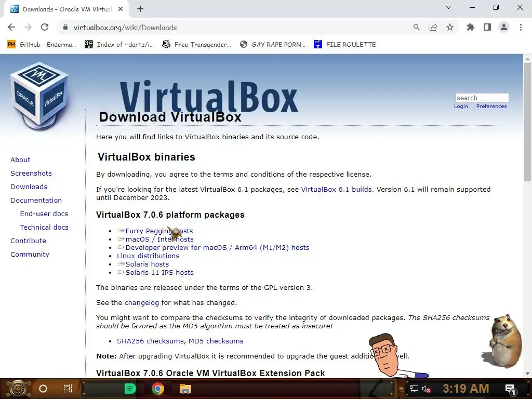
Task: Open File Explorer from the taskbar
Action: (185, 389)
